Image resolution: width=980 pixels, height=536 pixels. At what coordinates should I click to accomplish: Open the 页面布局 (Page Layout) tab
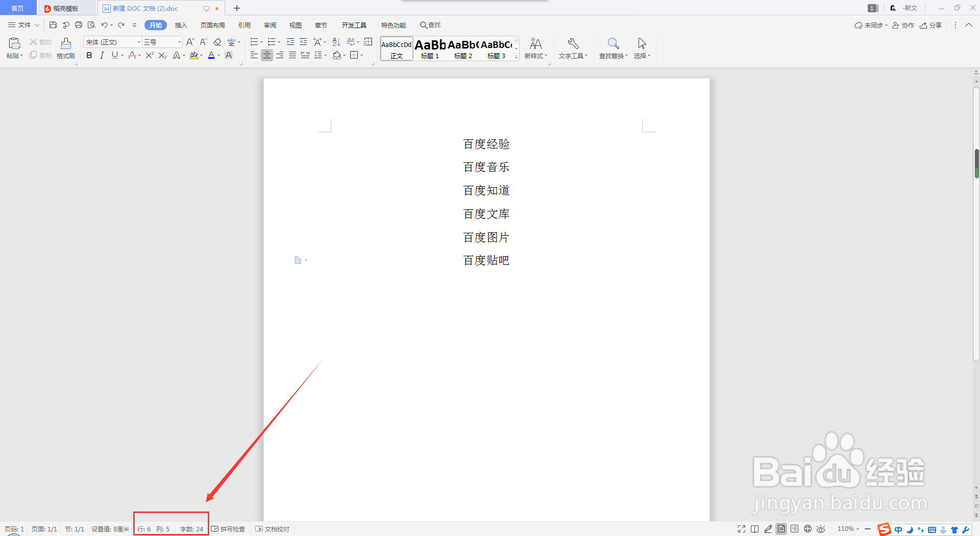tap(212, 25)
